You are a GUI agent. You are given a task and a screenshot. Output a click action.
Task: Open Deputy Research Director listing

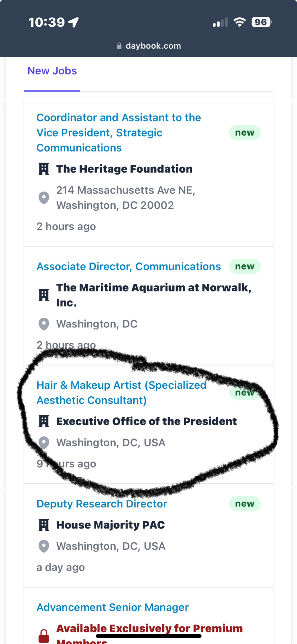(102, 504)
